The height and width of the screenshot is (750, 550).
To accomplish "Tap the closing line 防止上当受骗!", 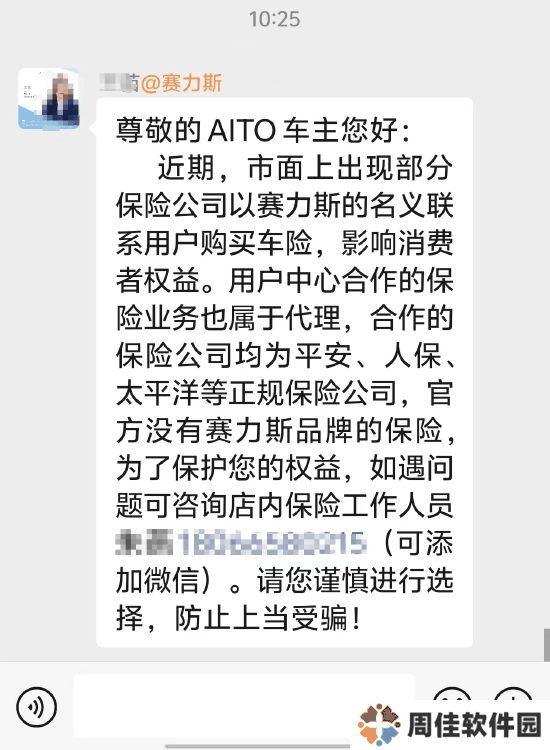I will 268,618.
